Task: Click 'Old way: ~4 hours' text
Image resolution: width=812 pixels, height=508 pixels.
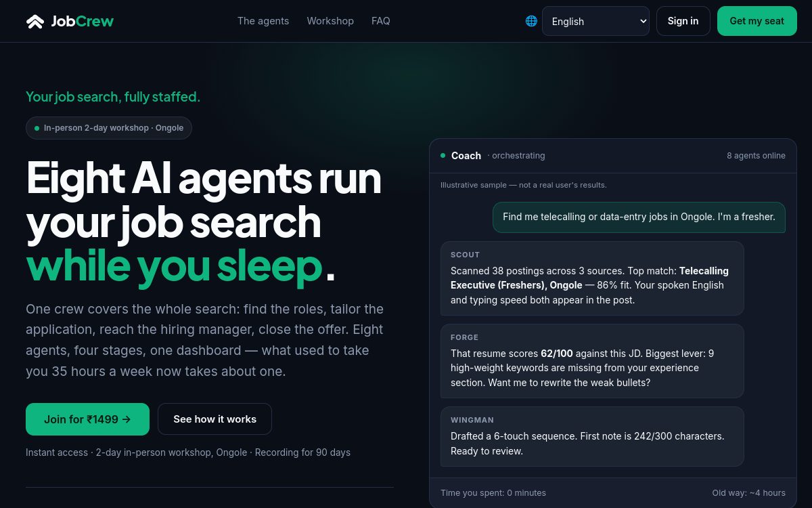Action: click(x=748, y=493)
